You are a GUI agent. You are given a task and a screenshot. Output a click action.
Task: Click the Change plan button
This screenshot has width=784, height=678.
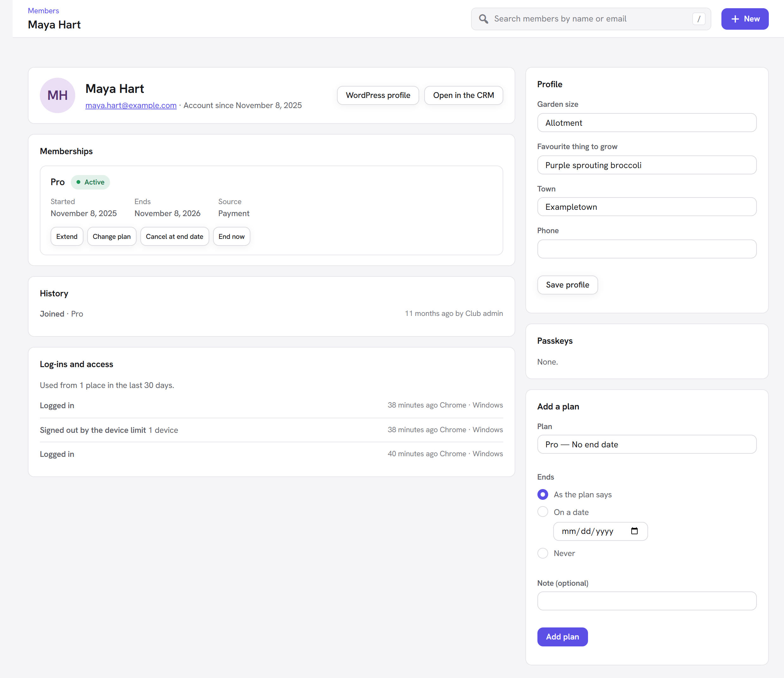112,236
